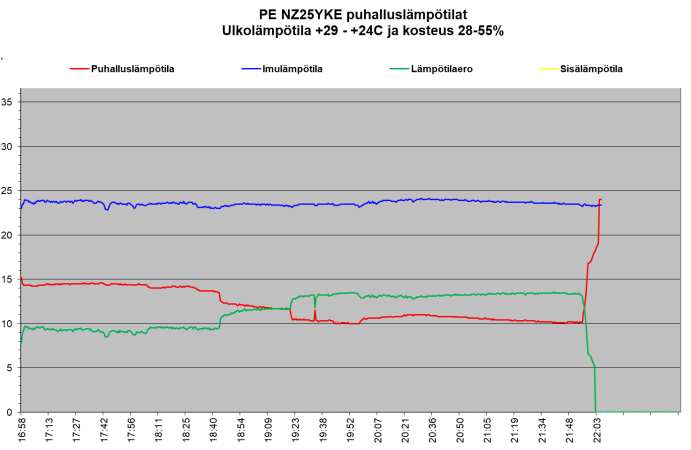
Task: Click the X-axis time label 20:07
Action: point(378,431)
